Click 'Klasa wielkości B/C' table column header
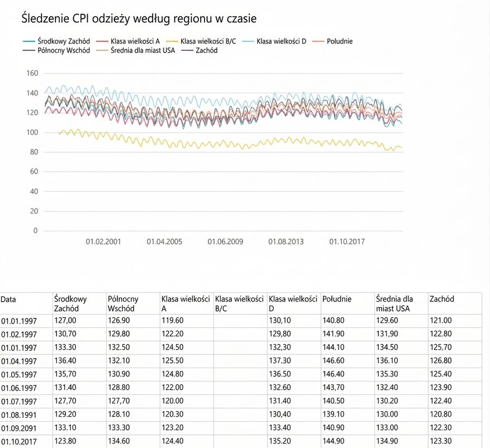 pyautogui.click(x=241, y=303)
